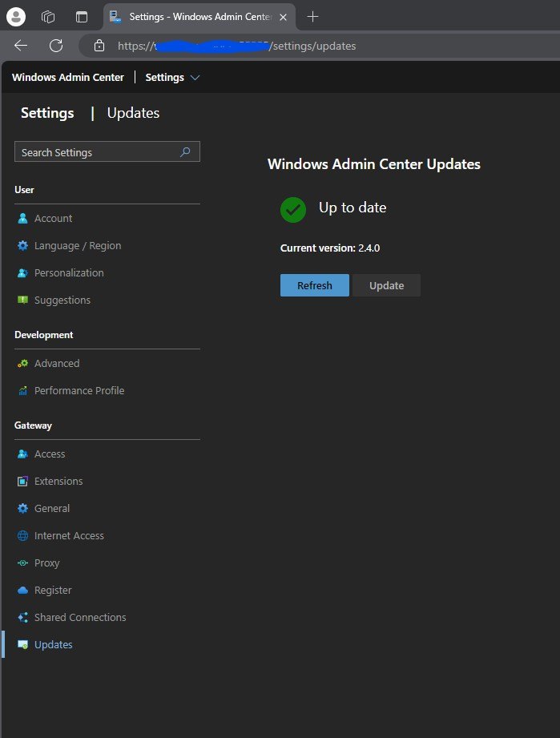Image resolution: width=560 pixels, height=738 pixels.
Task: Open a new browser tab
Action: pyautogui.click(x=312, y=17)
